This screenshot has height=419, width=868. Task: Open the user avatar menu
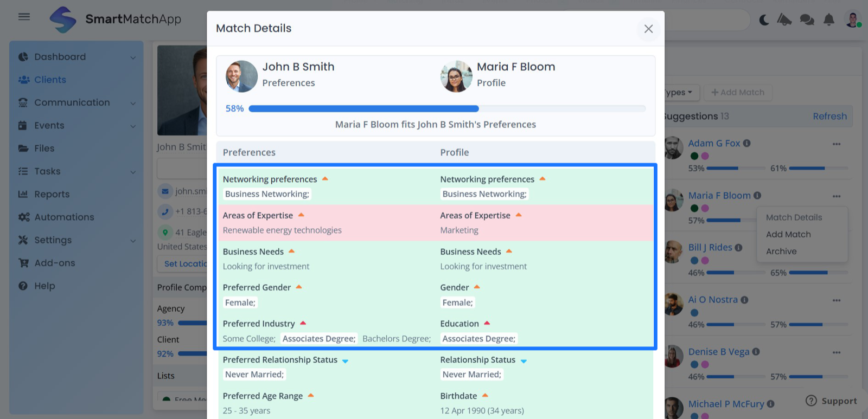click(x=853, y=20)
